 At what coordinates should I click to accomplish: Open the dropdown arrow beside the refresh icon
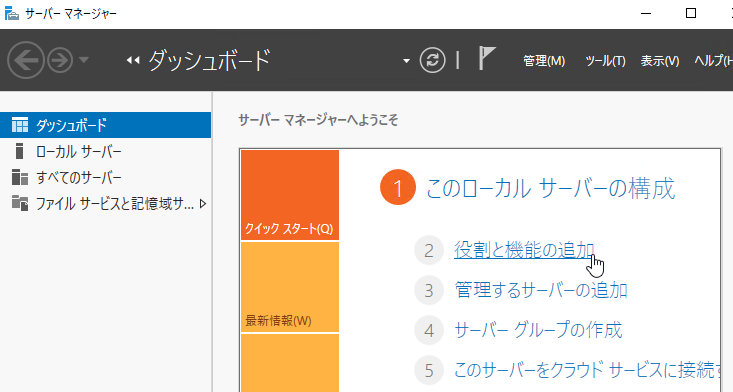[x=406, y=61]
